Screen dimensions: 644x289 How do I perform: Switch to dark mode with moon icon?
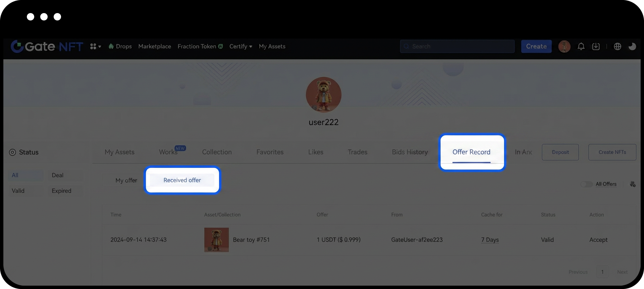(x=632, y=47)
